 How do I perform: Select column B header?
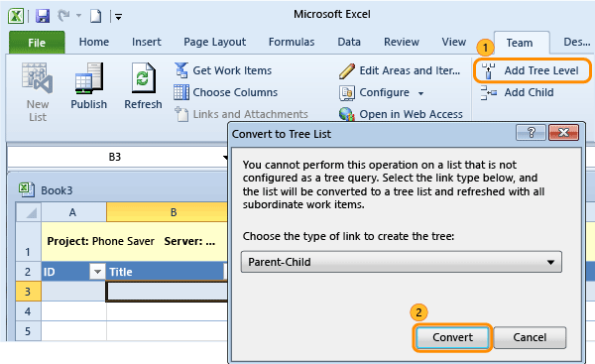pos(167,212)
